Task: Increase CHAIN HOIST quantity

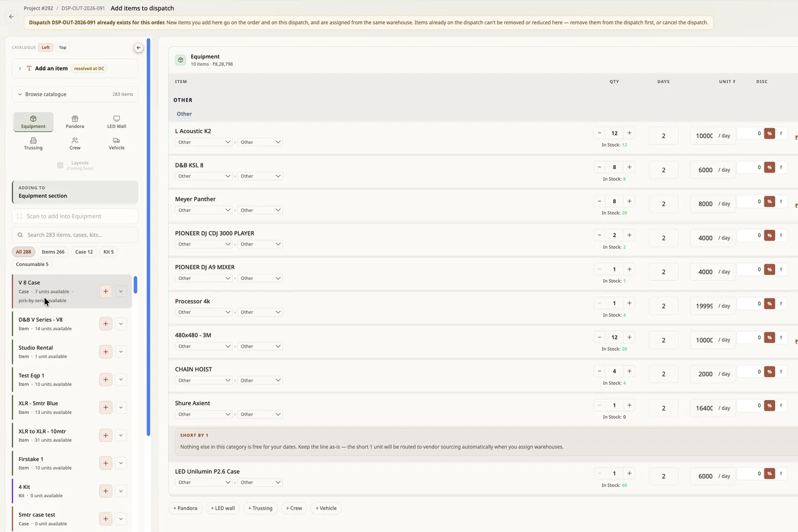Action: pyautogui.click(x=630, y=371)
